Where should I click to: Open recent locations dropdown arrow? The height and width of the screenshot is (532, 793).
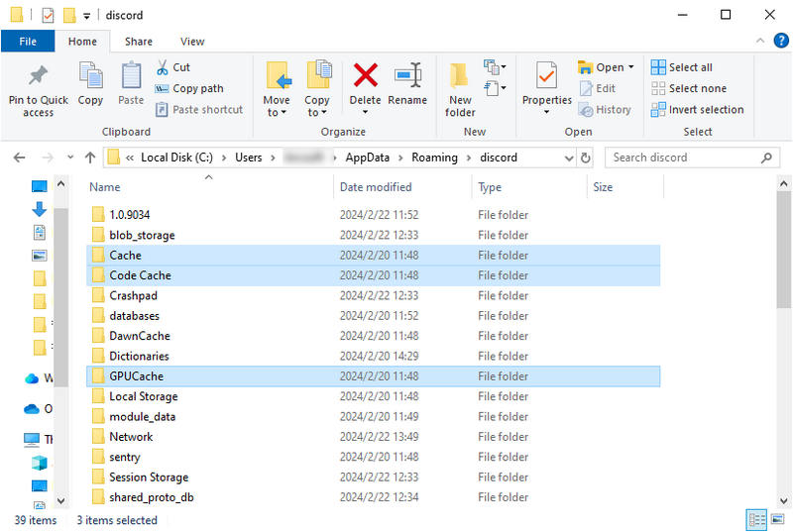click(70, 158)
